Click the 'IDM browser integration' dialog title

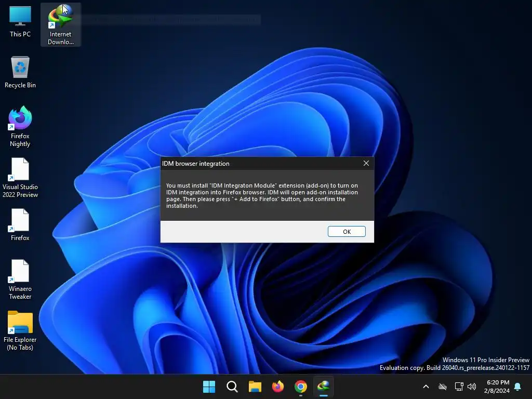click(196, 164)
